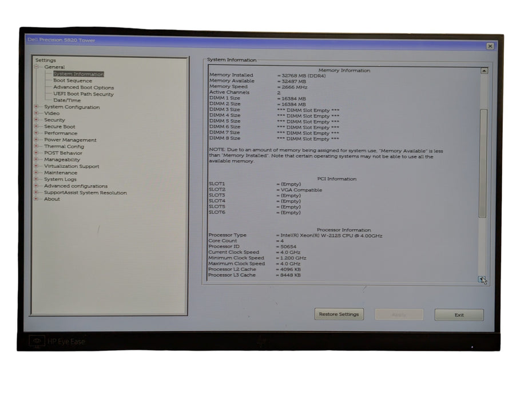Image resolution: width=532 pixels, height=400 pixels.
Task: Expand the Power Management node
Action: 36,139
